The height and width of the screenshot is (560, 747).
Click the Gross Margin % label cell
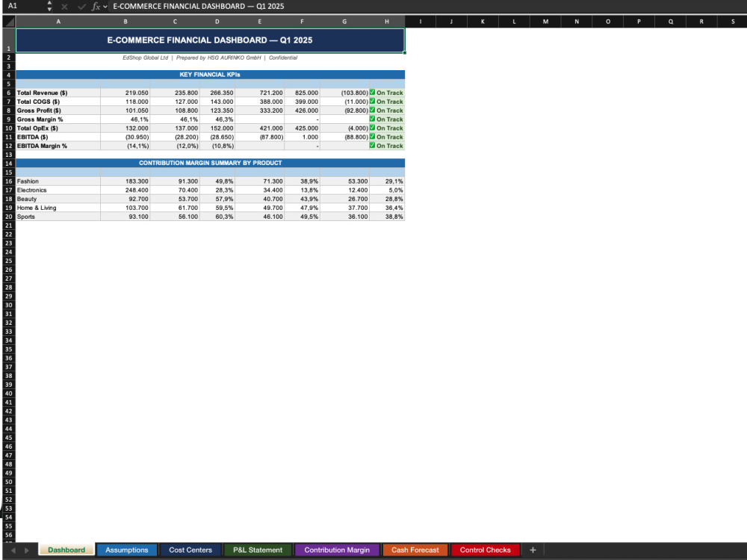pos(58,119)
